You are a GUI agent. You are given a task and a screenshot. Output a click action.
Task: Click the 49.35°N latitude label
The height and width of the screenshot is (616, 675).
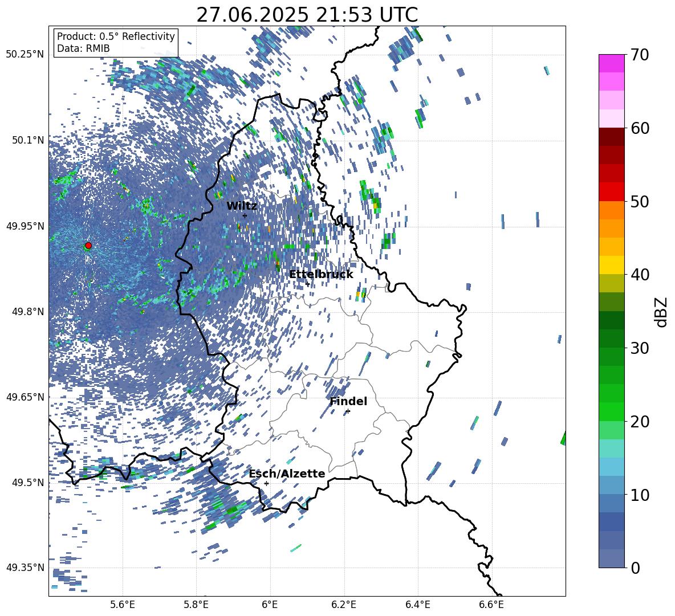pos(25,568)
